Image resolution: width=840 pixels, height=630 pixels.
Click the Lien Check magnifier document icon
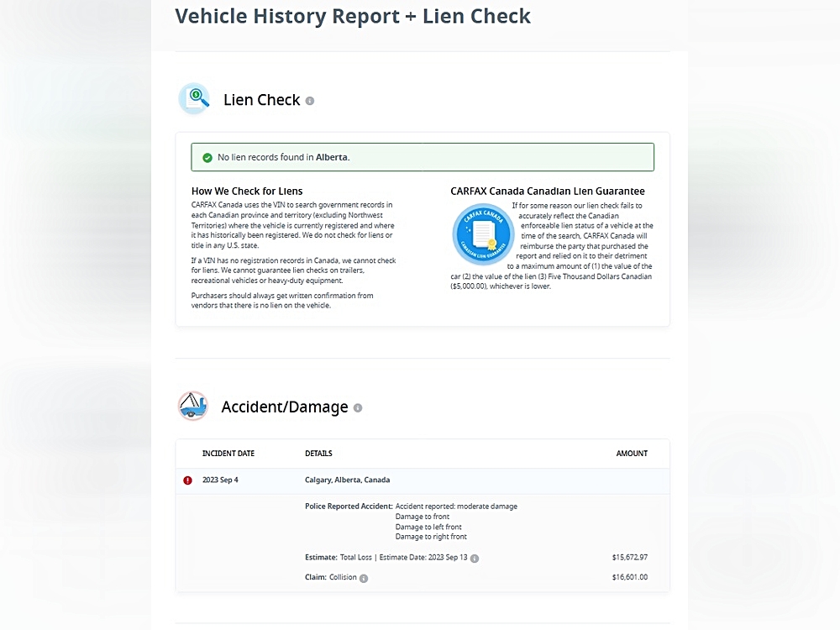point(194,99)
